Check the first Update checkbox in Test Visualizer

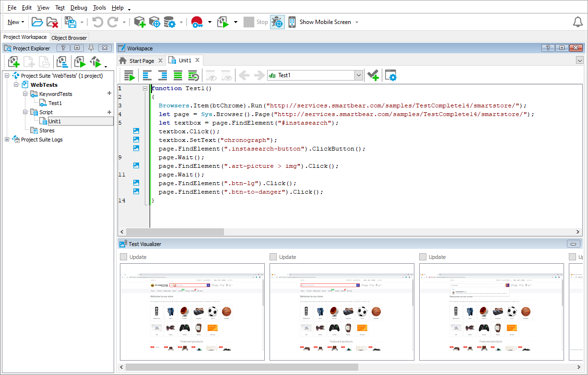click(124, 257)
